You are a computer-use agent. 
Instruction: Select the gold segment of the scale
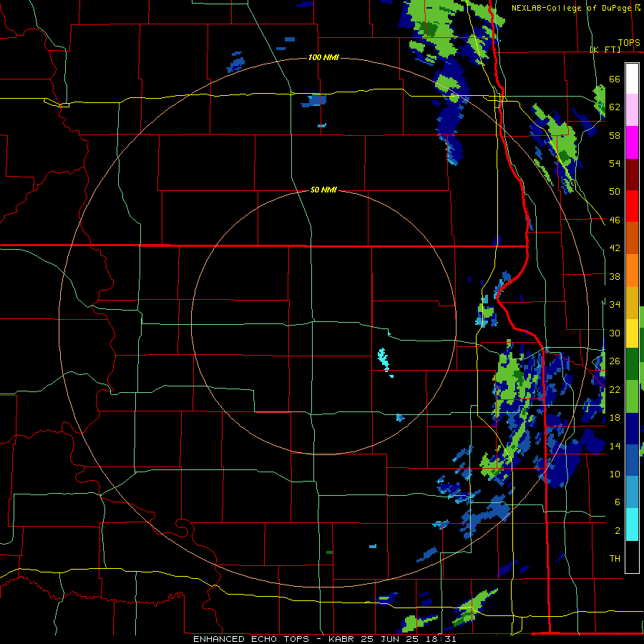click(632, 303)
